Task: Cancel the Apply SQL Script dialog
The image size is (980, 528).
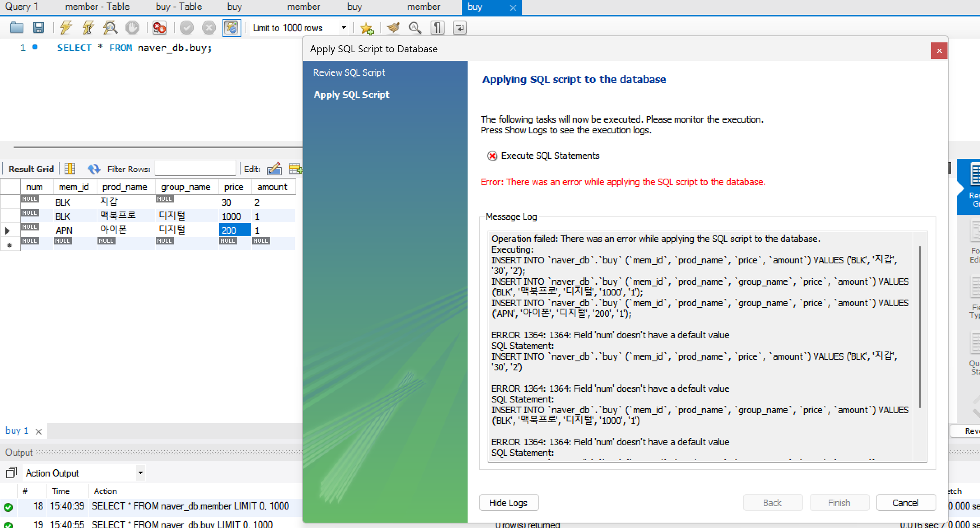Action: tap(906, 502)
